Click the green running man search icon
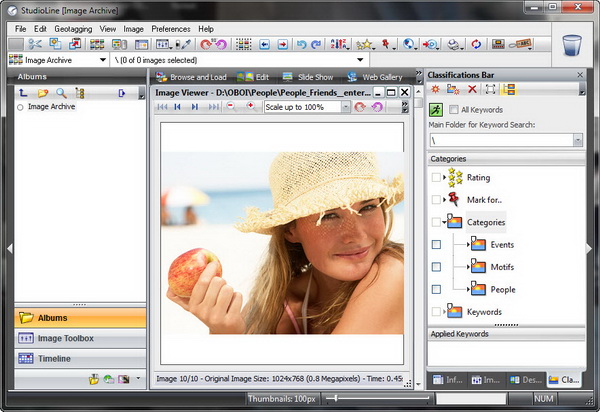 point(436,109)
